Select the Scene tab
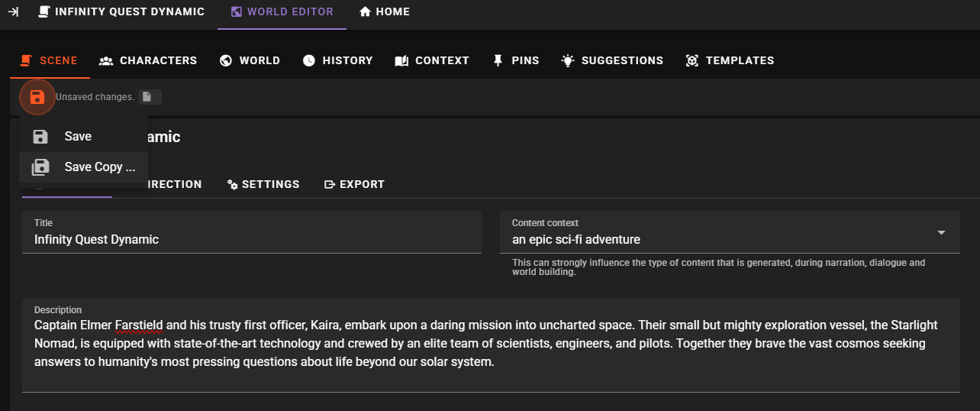The image size is (980, 411). point(50,60)
